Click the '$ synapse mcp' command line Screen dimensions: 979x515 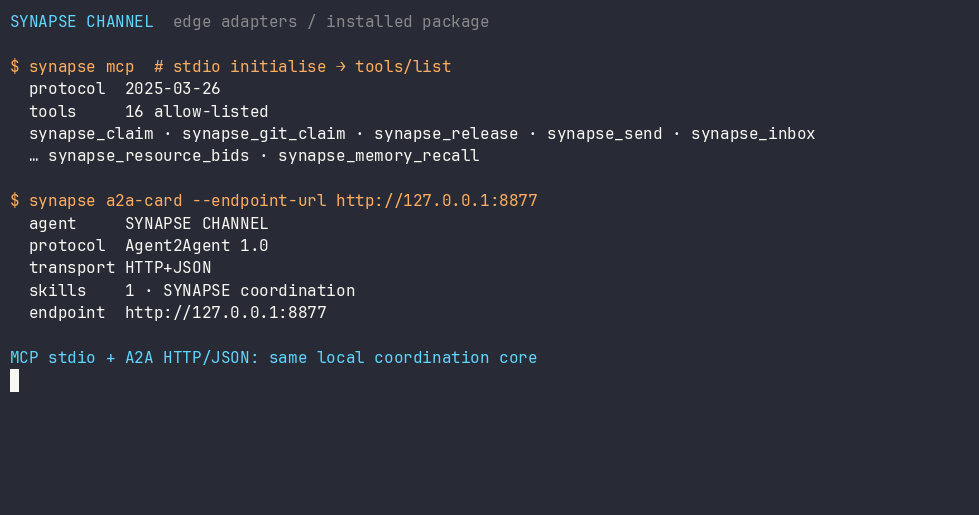[230, 67]
